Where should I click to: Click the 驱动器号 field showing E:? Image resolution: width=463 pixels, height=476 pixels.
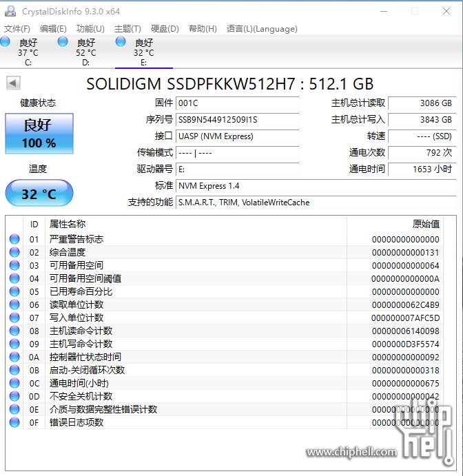238,169
